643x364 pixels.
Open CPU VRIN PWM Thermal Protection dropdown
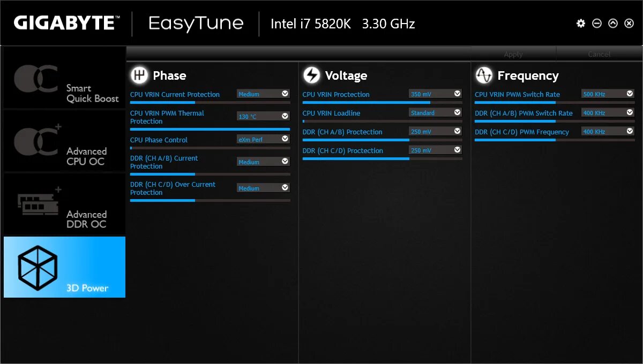click(x=263, y=116)
